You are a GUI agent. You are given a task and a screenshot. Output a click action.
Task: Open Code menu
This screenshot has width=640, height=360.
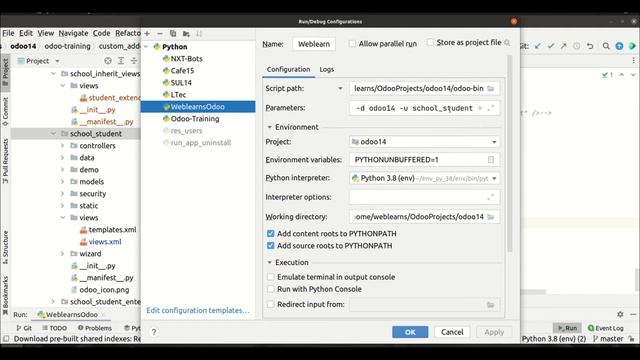pyautogui.click(x=101, y=33)
